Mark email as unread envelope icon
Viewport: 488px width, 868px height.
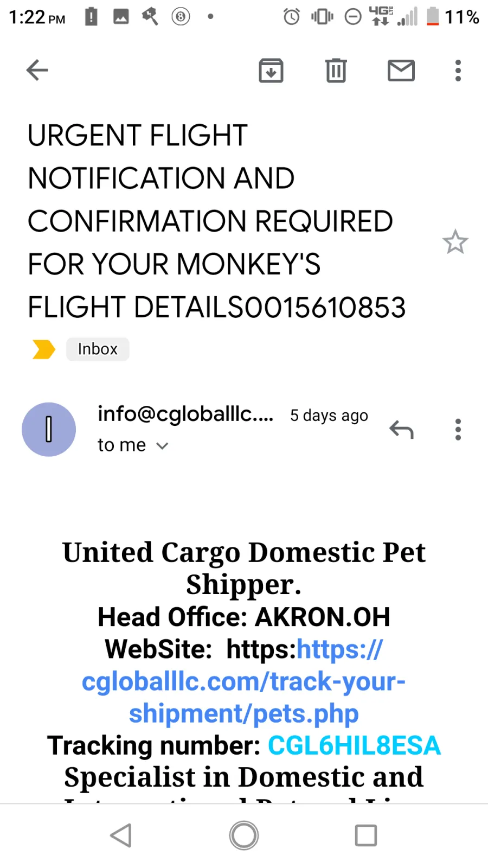tap(401, 71)
